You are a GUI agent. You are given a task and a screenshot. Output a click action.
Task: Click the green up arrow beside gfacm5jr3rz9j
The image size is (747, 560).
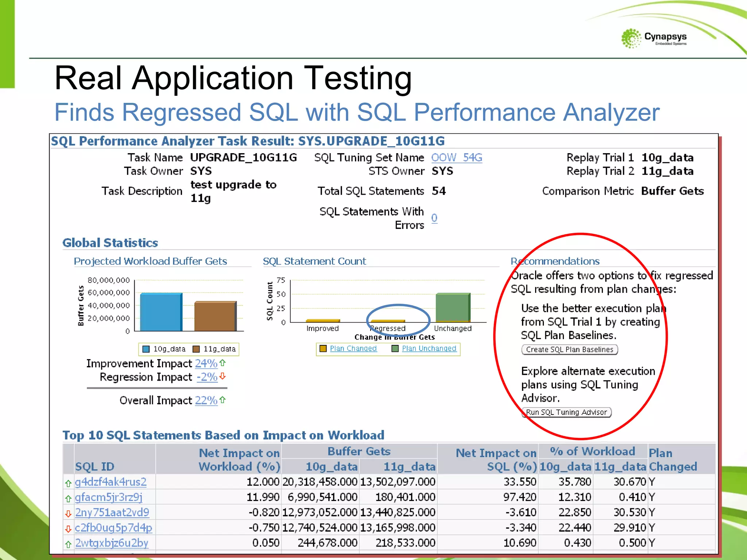tap(68, 499)
